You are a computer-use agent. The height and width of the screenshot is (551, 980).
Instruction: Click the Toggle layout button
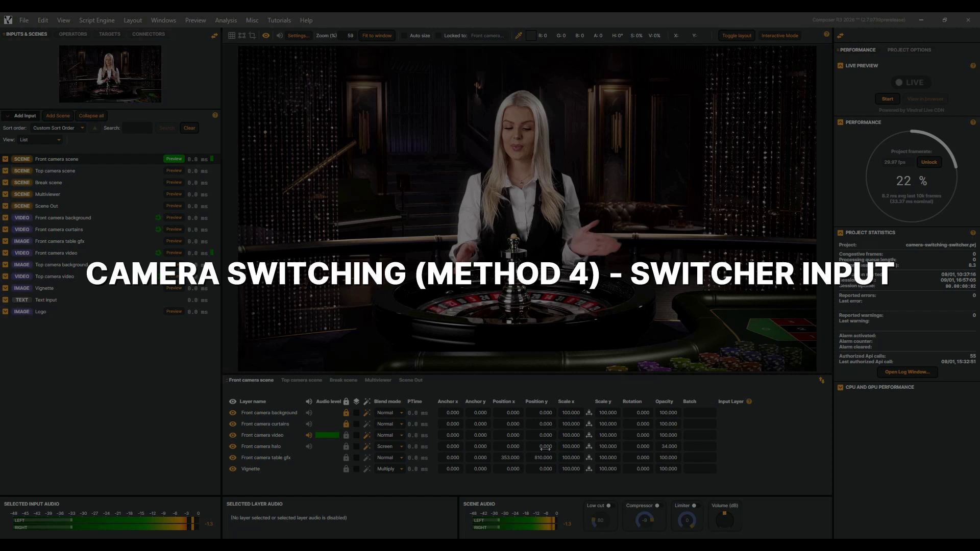click(x=737, y=36)
